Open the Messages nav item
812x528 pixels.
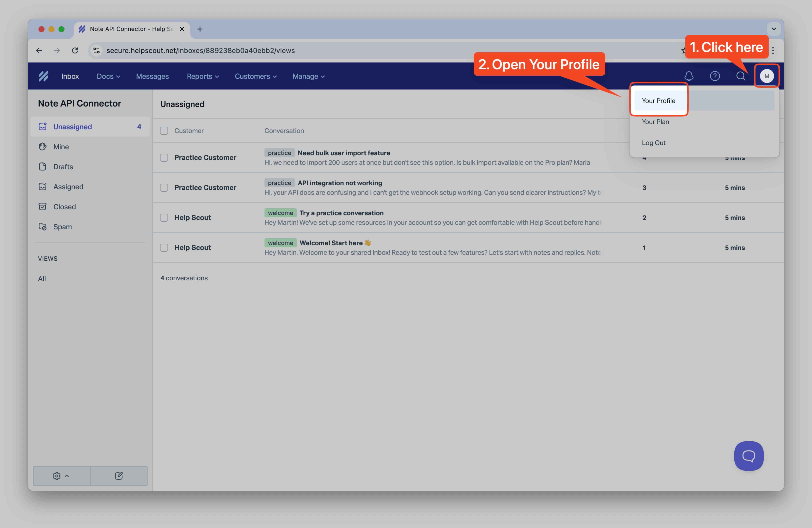tap(152, 76)
